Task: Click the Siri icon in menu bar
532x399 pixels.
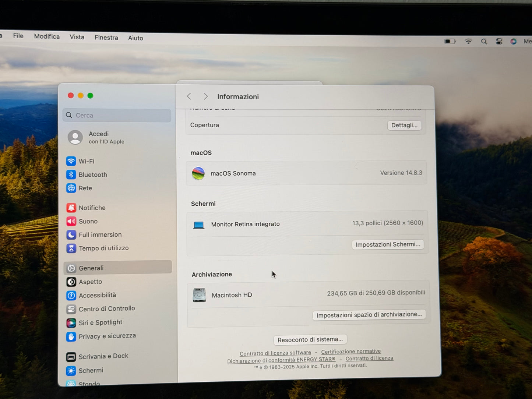Action: coord(513,42)
